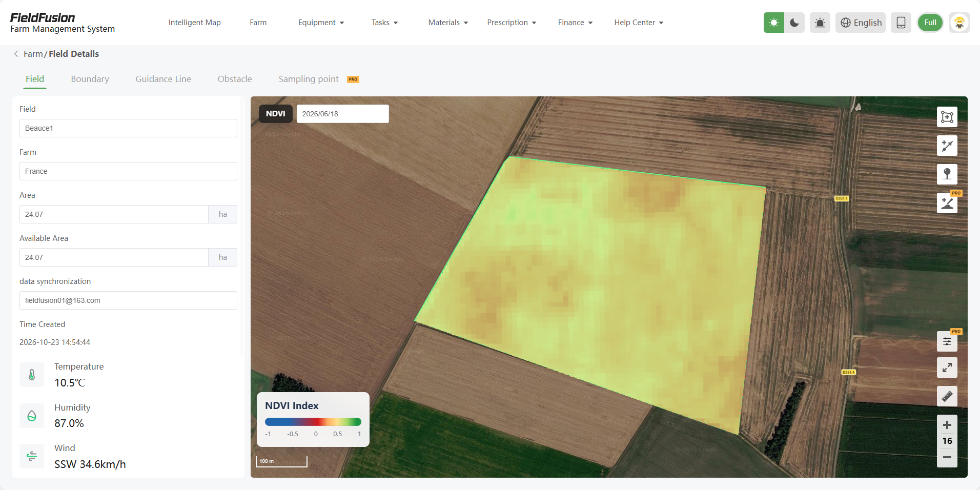Click the Temperature value 10.5℃

coord(70,383)
